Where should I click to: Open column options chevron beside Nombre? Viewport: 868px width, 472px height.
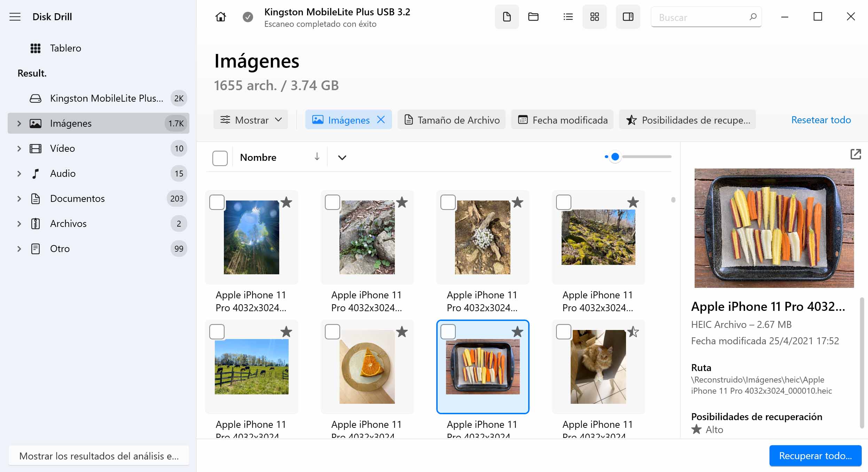[x=342, y=157]
